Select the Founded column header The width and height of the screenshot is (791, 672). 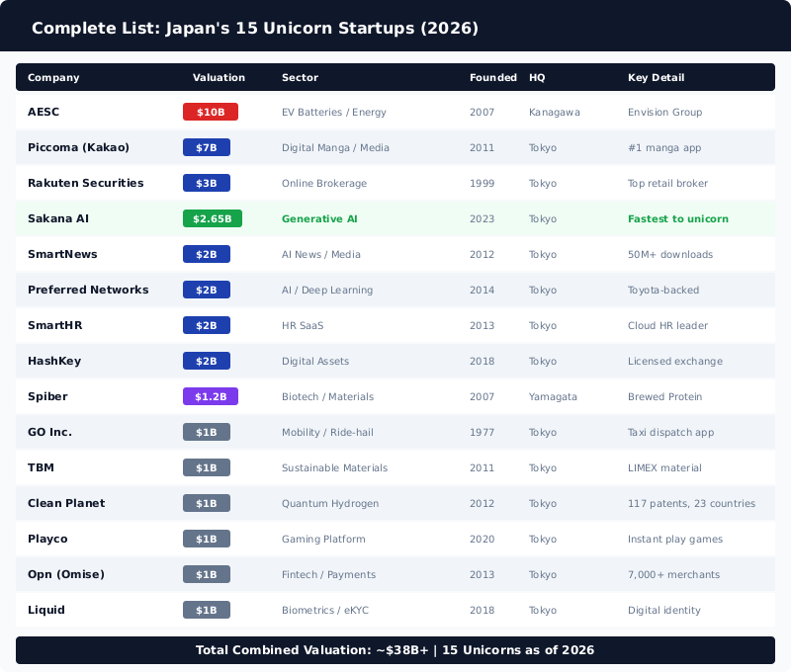tap(492, 77)
